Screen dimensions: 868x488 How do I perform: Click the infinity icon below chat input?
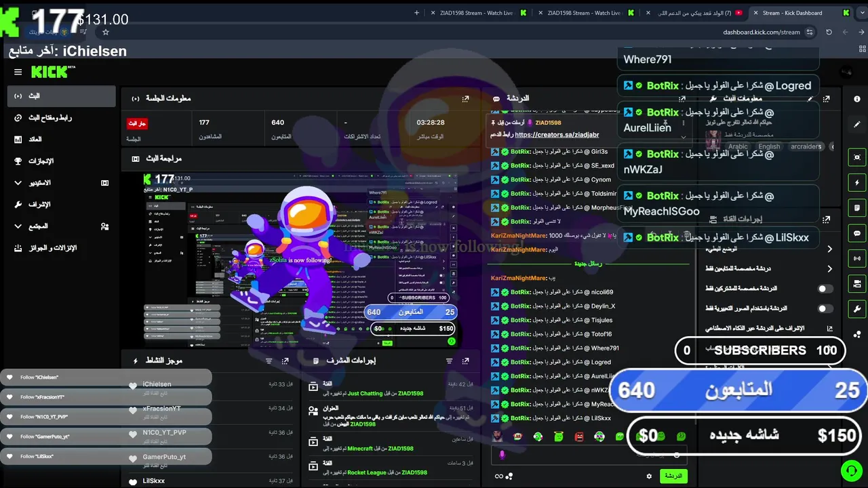coord(498,476)
